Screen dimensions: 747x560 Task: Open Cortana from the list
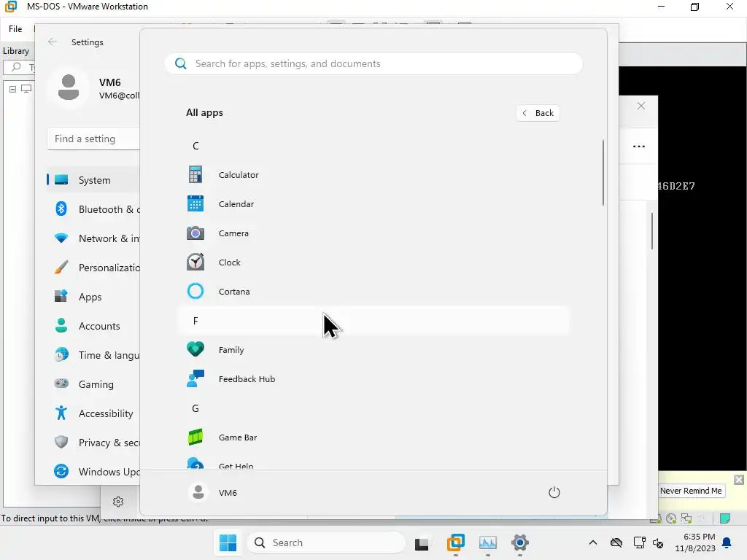373,291
